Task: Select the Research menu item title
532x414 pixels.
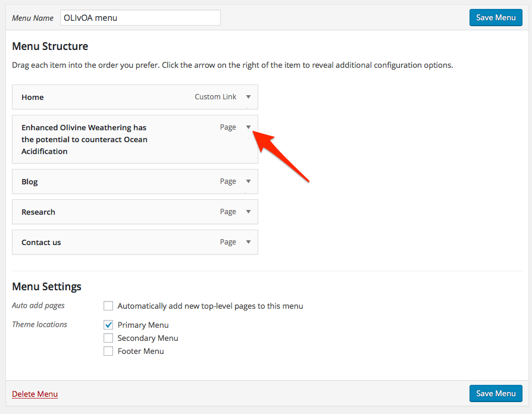Action: tap(38, 212)
